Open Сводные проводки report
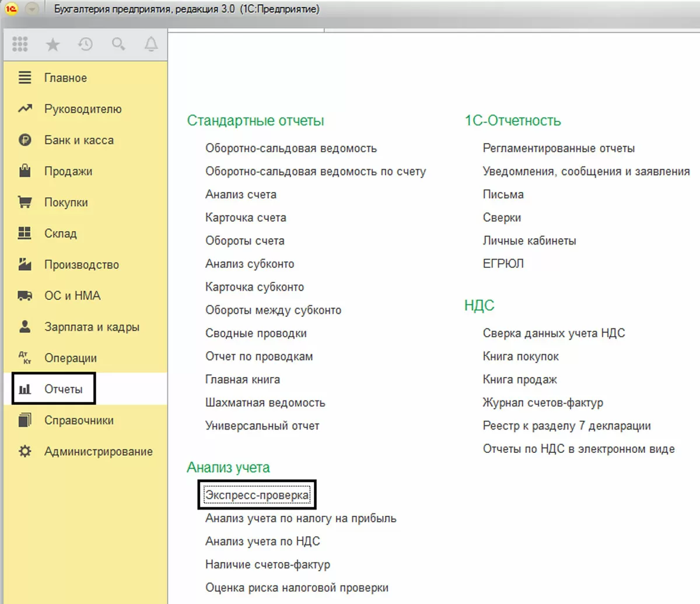This screenshot has width=700, height=604. point(256,333)
